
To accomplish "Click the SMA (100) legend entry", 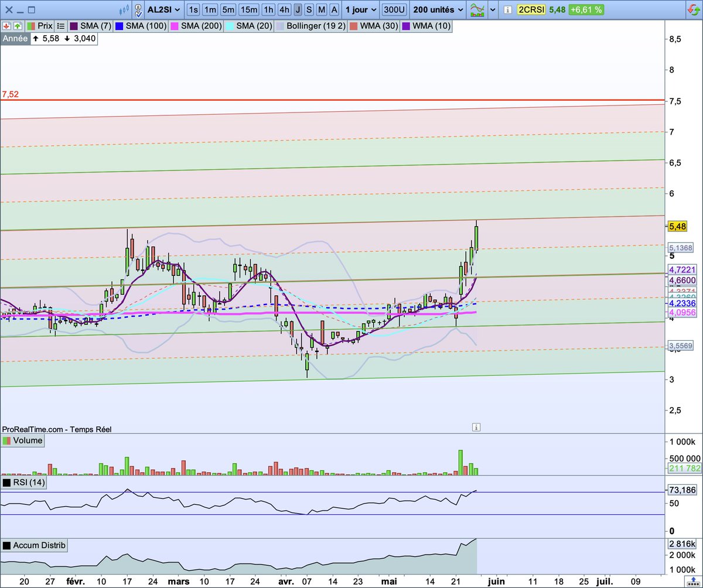I will 140,26.
